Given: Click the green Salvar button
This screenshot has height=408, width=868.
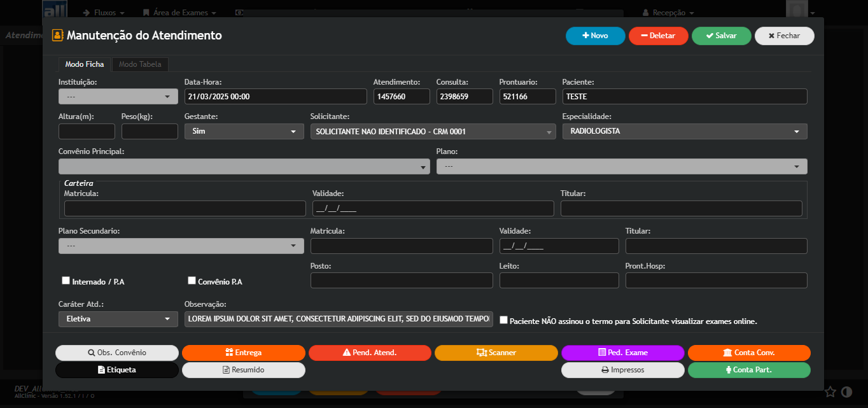Looking at the screenshot, I should tap(721, 36).
